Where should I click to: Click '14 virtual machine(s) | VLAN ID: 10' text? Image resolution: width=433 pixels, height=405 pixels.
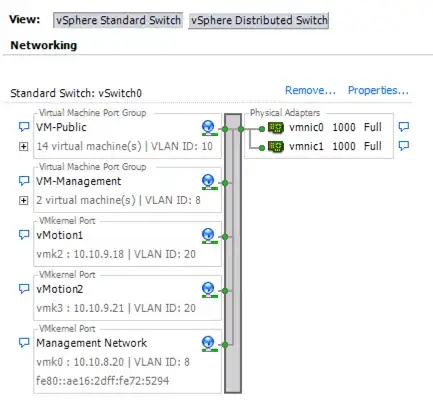[124, 146]
